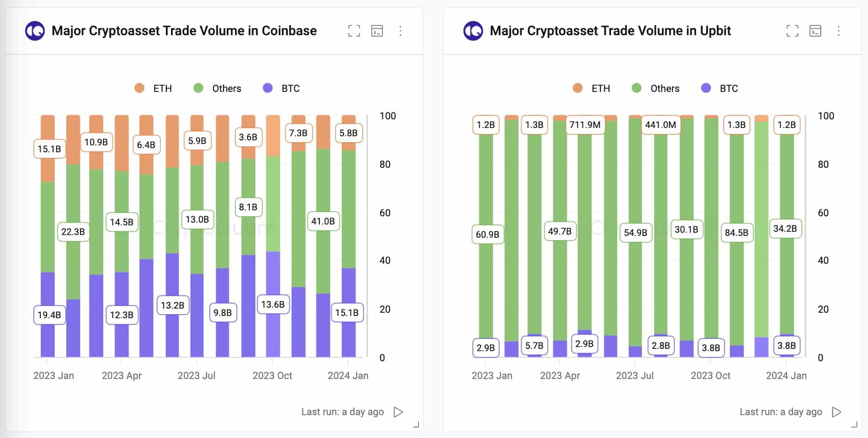
Task: Open query console icon on Upbit panel
Action: pos(815,31)
